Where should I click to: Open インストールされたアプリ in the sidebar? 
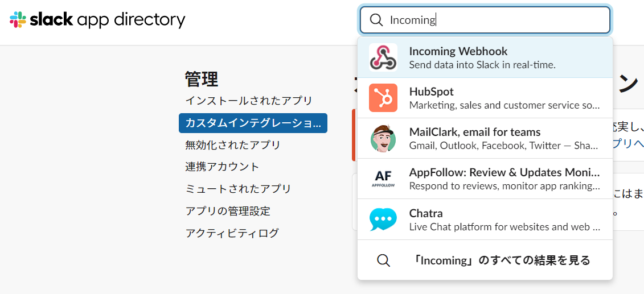click(x=249, y=101)
